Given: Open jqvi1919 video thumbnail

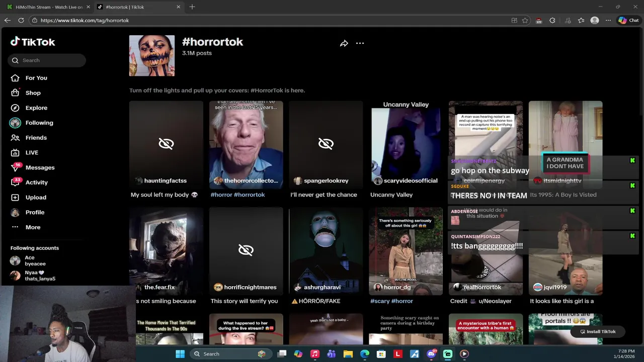Looking at the screenshot, I should tap(566, 251).
